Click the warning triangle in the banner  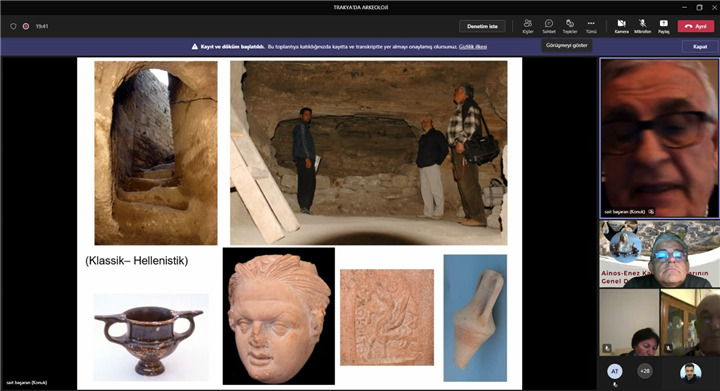click(195, 46)
